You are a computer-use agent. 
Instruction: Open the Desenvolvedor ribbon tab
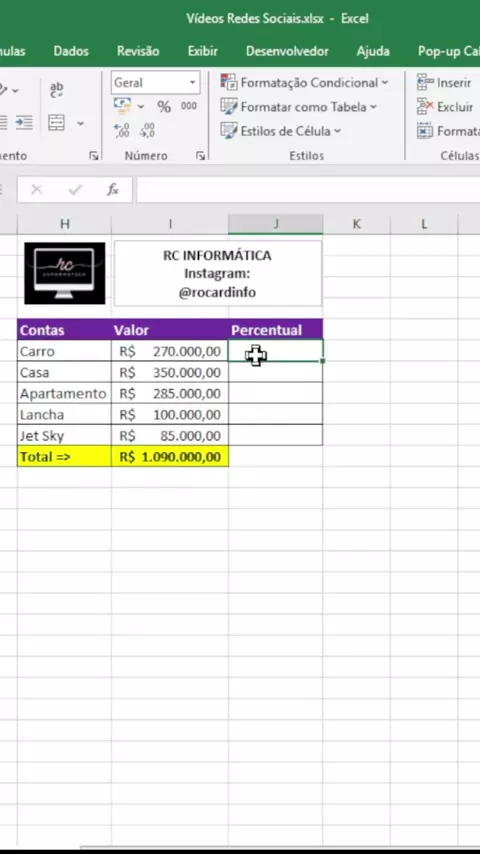click(287, 51)
